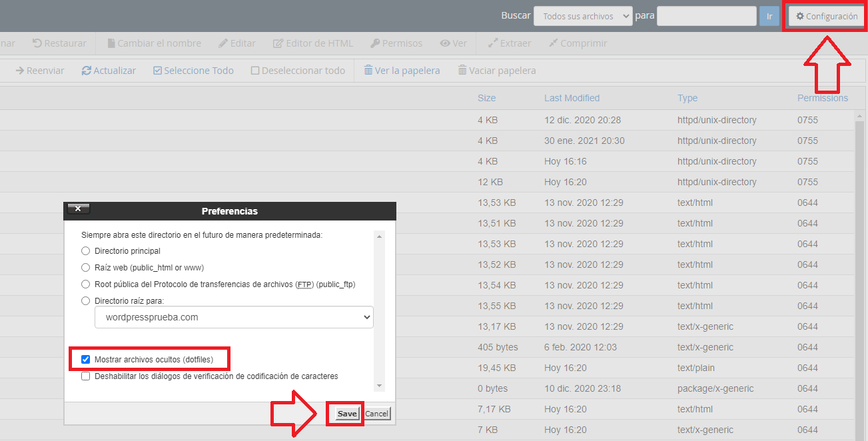Open the wordpressprueba.com domain dropdown
This screenshot has width=868, height=441.
(234, 318)
